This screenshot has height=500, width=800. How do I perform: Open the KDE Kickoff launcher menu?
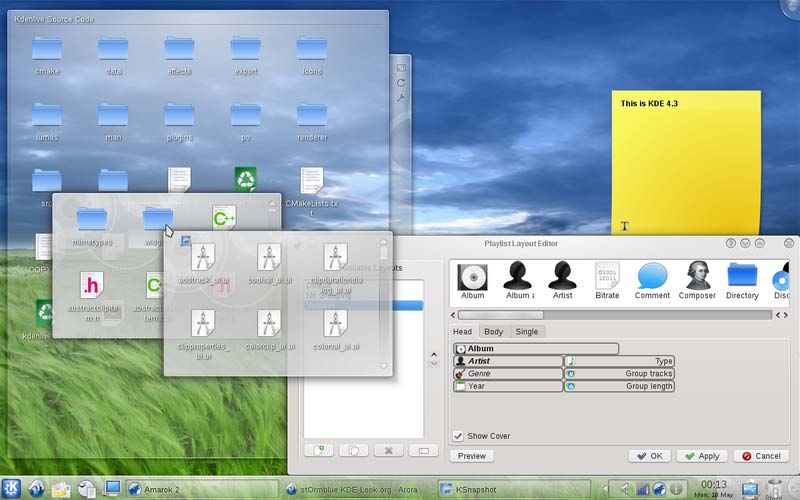click(x=11, y=488)
